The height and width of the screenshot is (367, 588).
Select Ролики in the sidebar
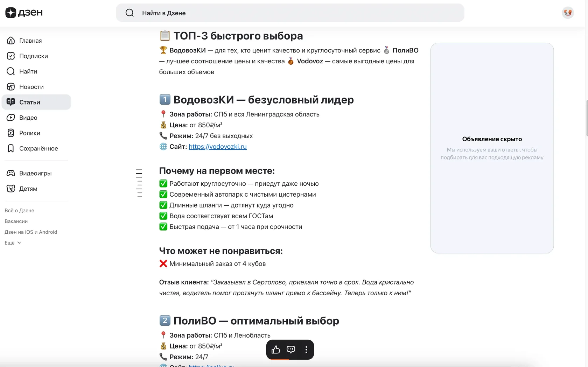click(x=29, y=133)
